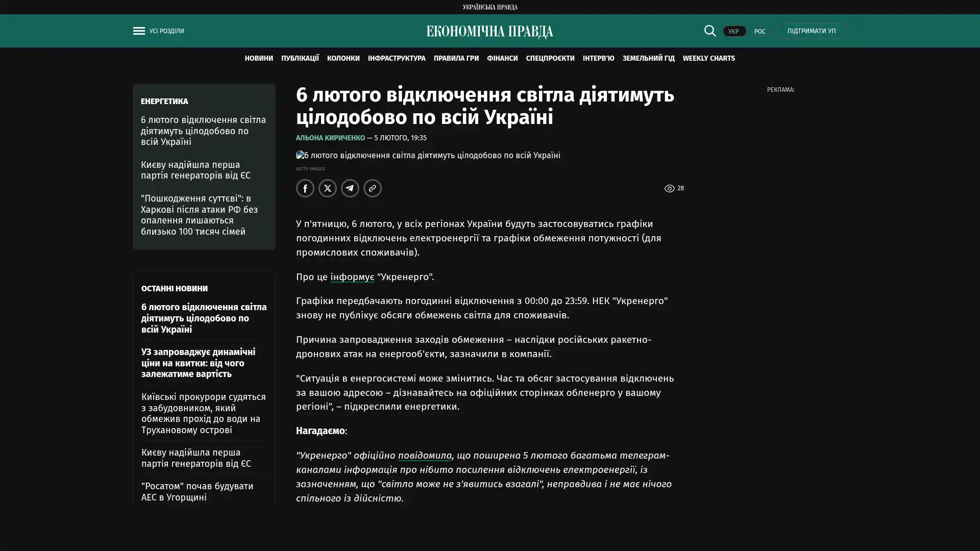Screen dimensions: 980x551
Task: Share the article via Telegram
Action: [350, 188]
